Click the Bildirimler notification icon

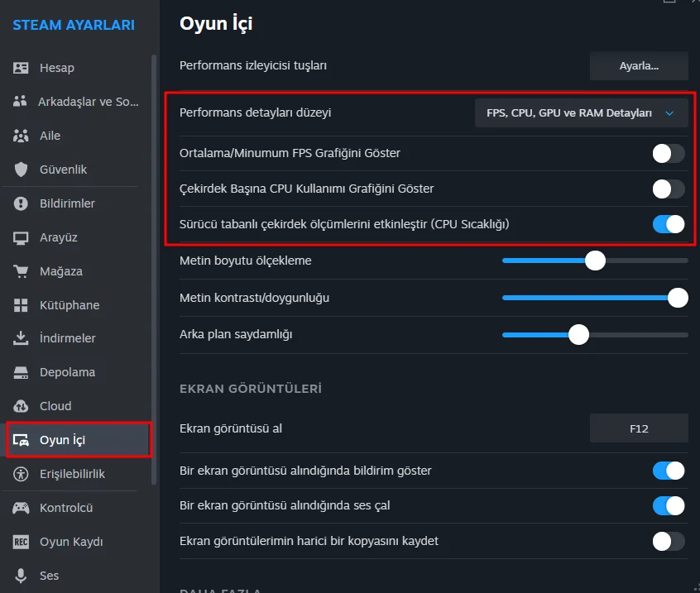tap(22, 203)
